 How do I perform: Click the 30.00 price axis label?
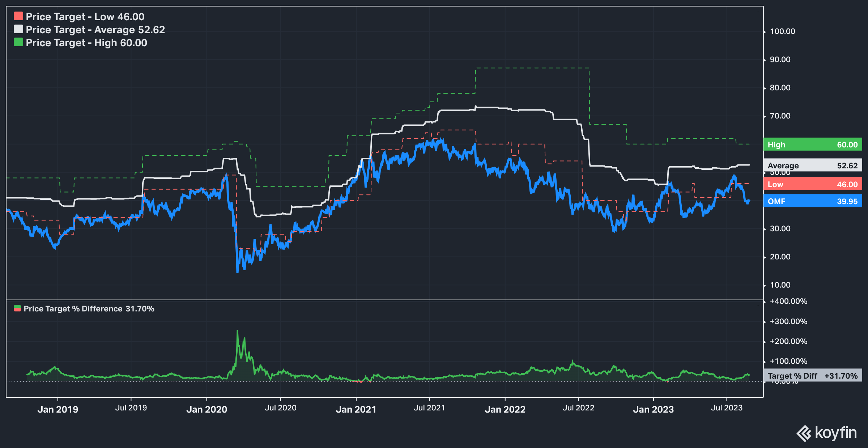[780, 229]
